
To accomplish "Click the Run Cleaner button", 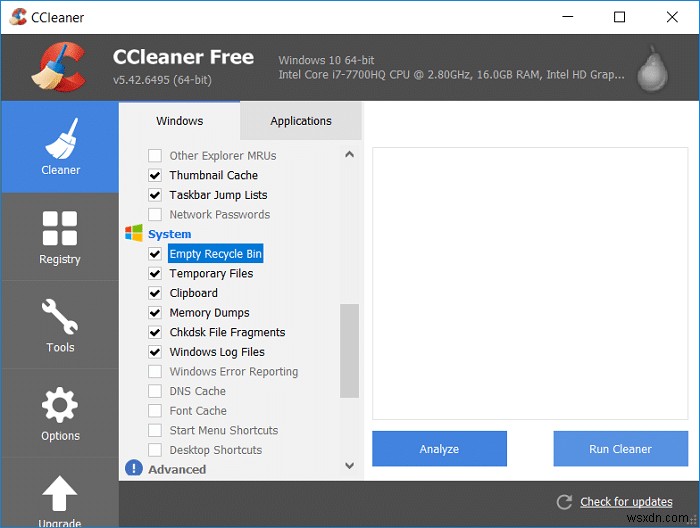I will tap(621, 449).
